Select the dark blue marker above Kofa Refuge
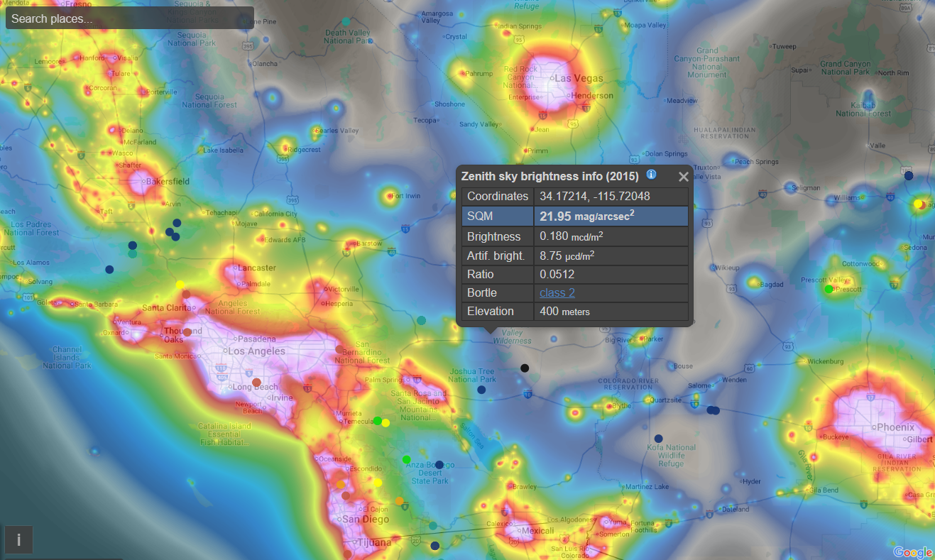This screenshot has height=560, width=935. (658, 439)
